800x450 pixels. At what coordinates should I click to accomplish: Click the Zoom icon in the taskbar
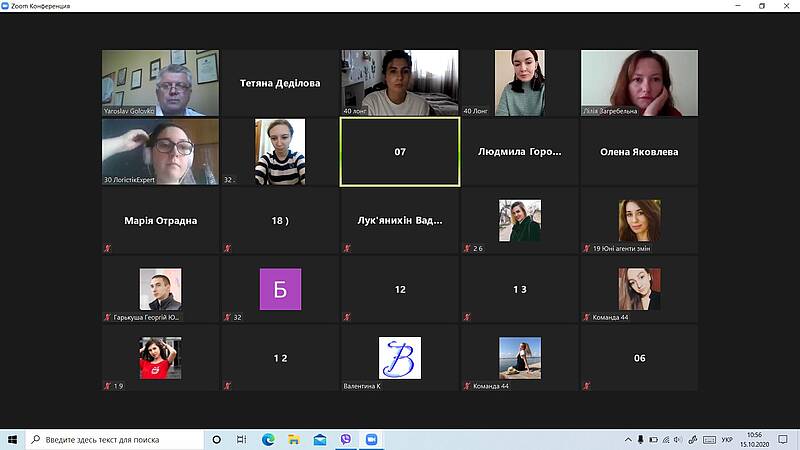(x=372, y=439)
